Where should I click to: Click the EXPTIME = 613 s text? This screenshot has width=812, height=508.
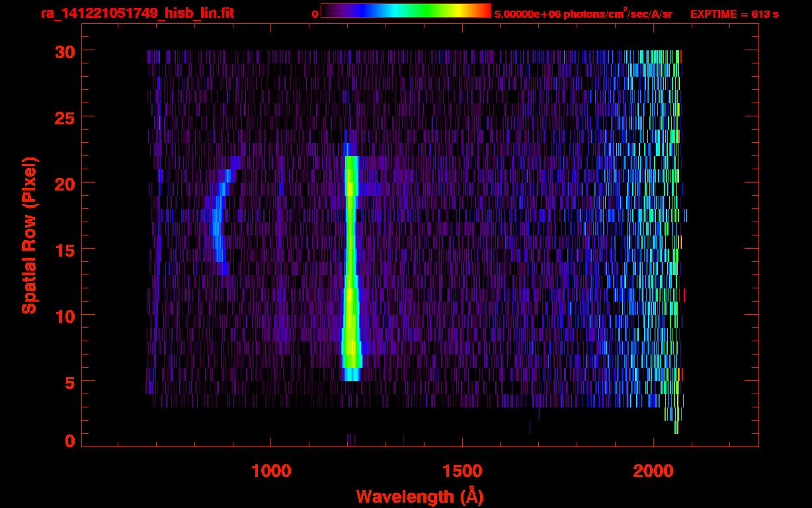coord(734,14)
